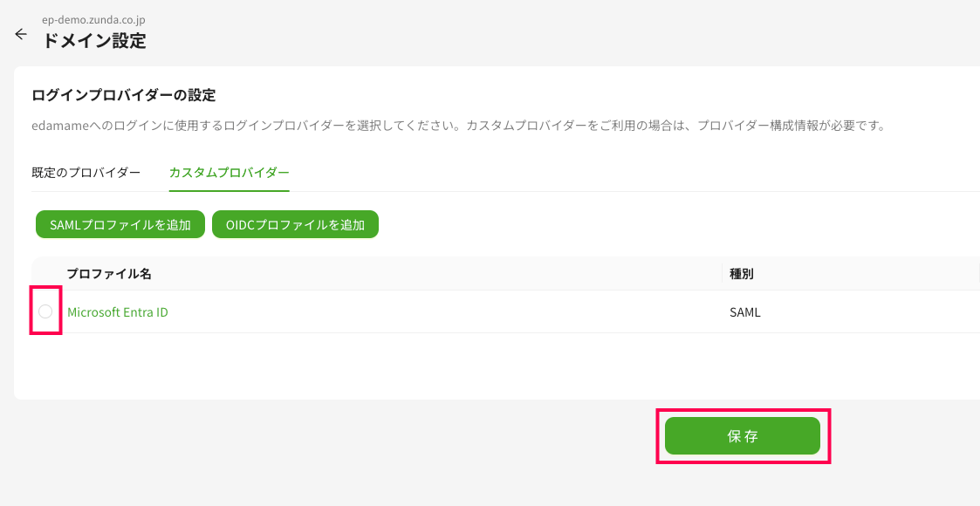Click the edamame login description text

459,126
